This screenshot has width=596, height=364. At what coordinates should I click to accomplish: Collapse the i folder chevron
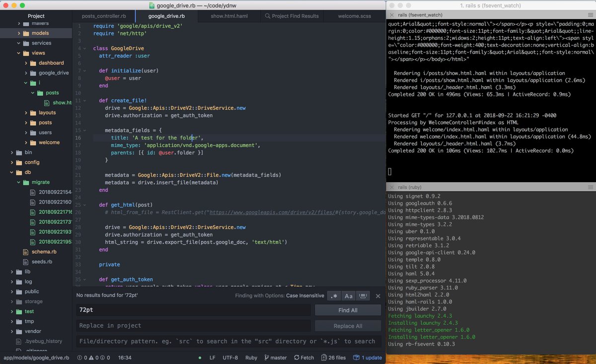tap(26, 83)
